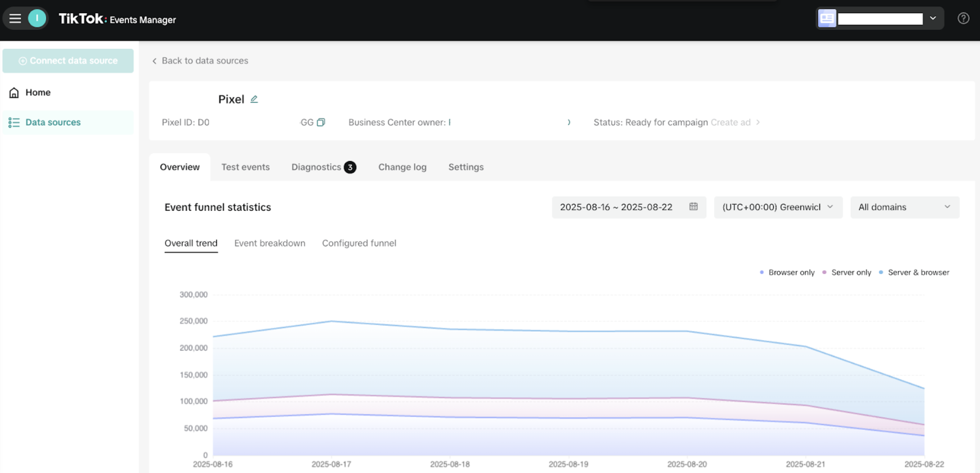
Task: Click the Data sources list icon
Action: 14,122
